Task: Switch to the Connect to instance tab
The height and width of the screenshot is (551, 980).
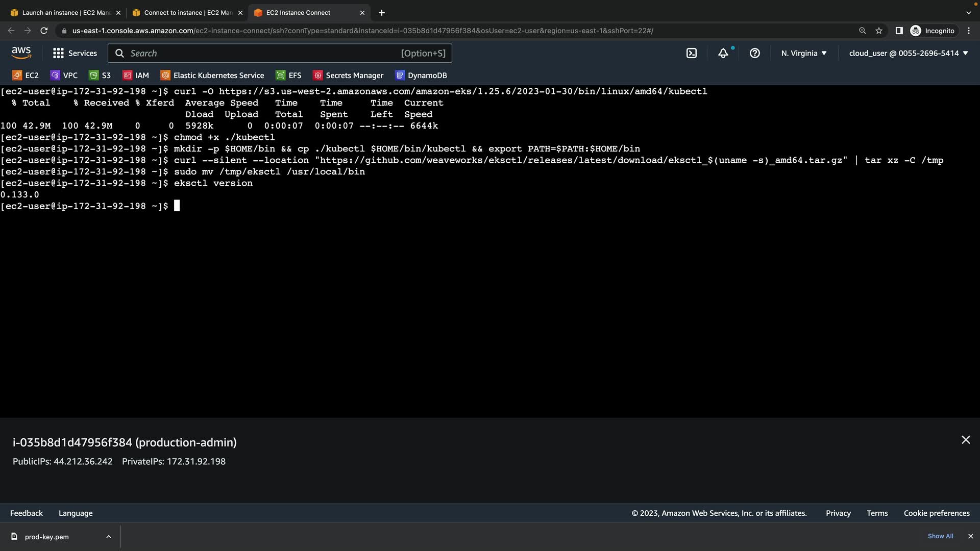Action: (x=187, y=13)
